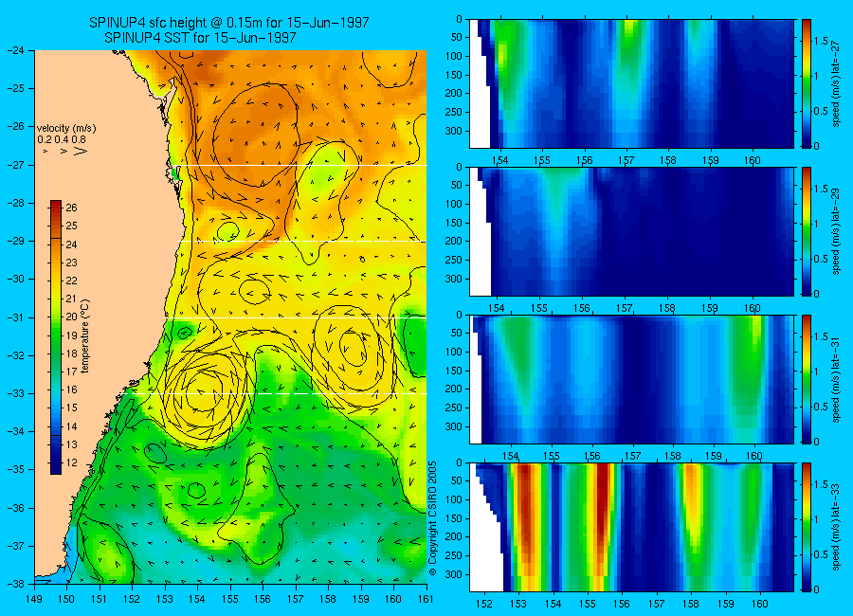Click the 22 value on temperature colorbar
Viewport: 853px width, 616px height.
click(x=72, y=281)
